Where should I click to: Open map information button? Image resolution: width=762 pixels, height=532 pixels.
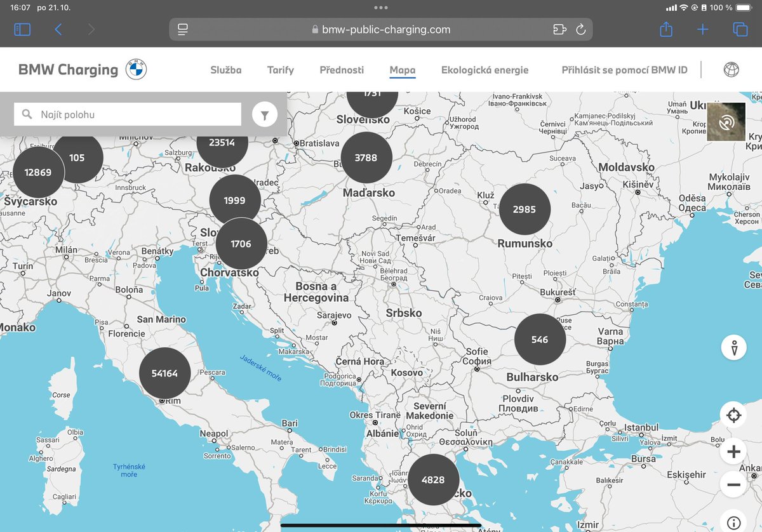click(x=734, y=523)
